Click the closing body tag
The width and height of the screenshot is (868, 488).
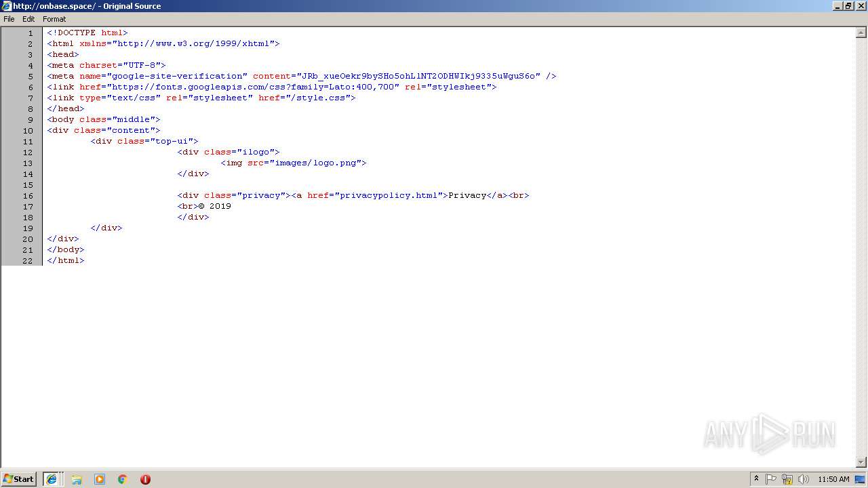click(66, 249)
